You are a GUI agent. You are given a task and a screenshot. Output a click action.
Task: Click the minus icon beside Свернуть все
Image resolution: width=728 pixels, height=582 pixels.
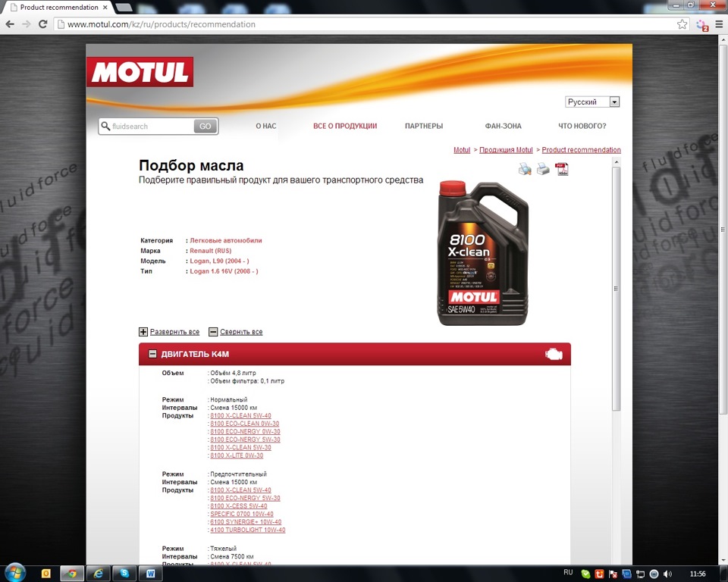click(213, 332)
